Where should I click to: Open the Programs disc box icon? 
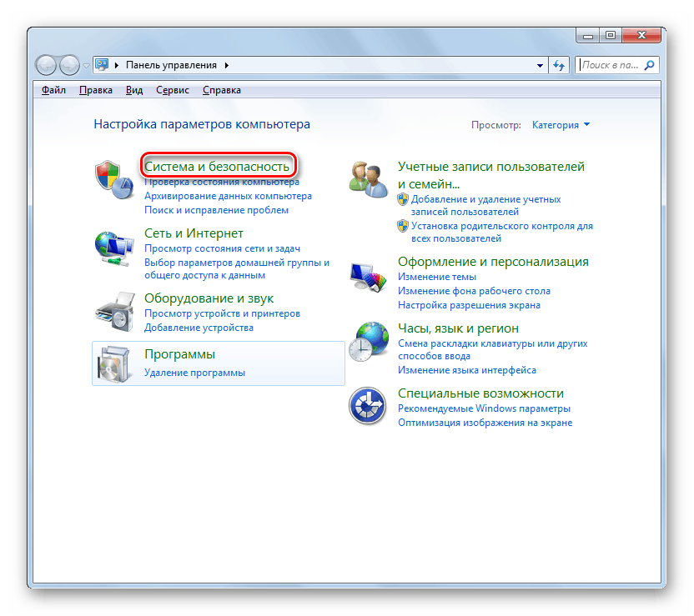[x=113, y=364]
